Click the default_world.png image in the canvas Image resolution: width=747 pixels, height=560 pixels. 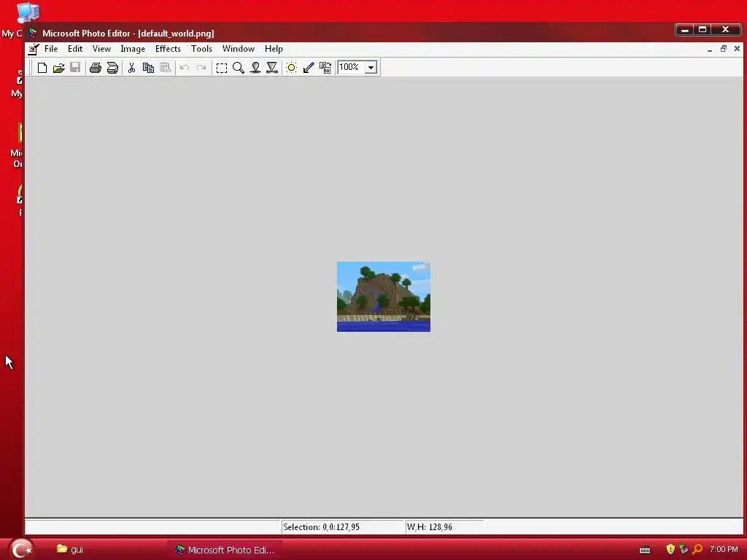pos(384,297)
